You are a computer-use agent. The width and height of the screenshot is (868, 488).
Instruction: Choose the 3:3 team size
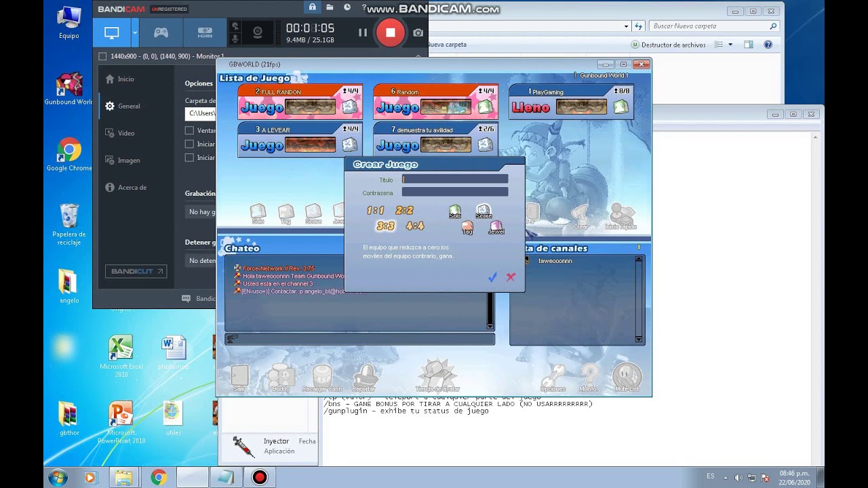click(x=385, y=226)
